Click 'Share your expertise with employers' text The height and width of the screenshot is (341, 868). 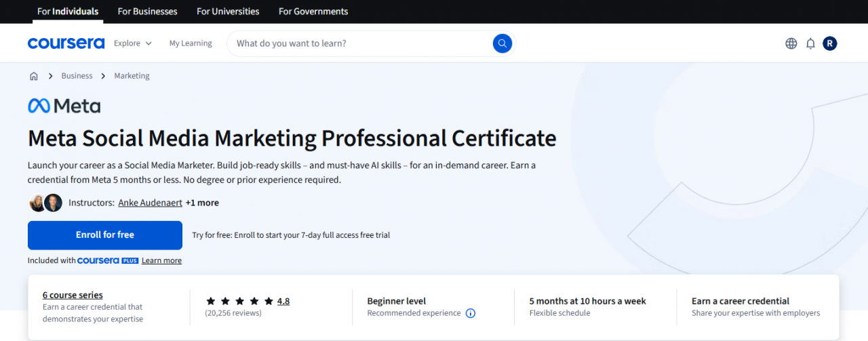pos(756,313)
